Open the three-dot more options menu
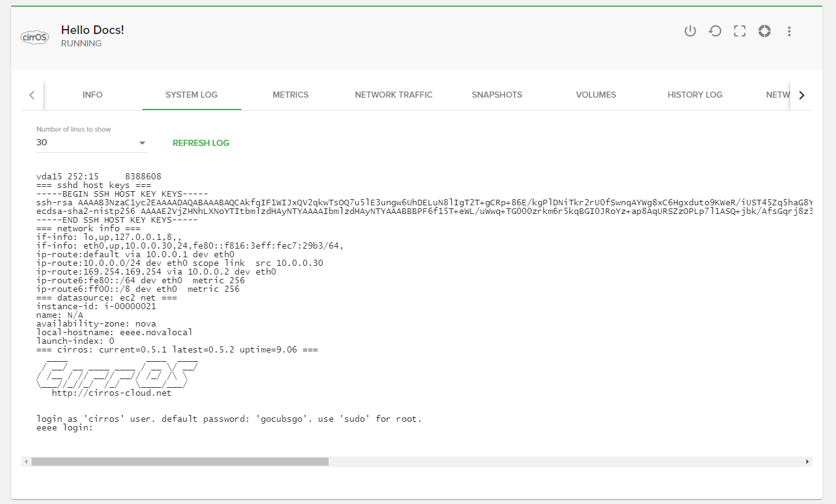This screenshot has width=836, height=504. click(789, 31)
